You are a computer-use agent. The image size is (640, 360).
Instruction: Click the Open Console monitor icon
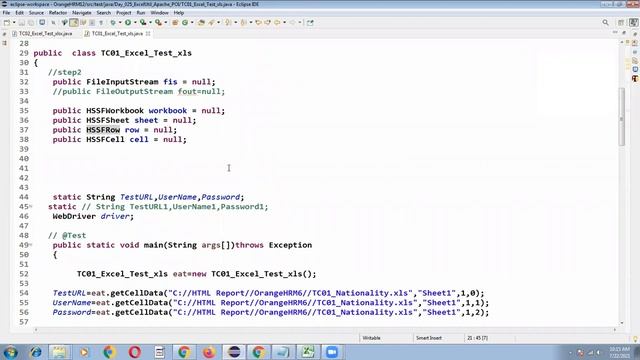[x=42, y=22]
